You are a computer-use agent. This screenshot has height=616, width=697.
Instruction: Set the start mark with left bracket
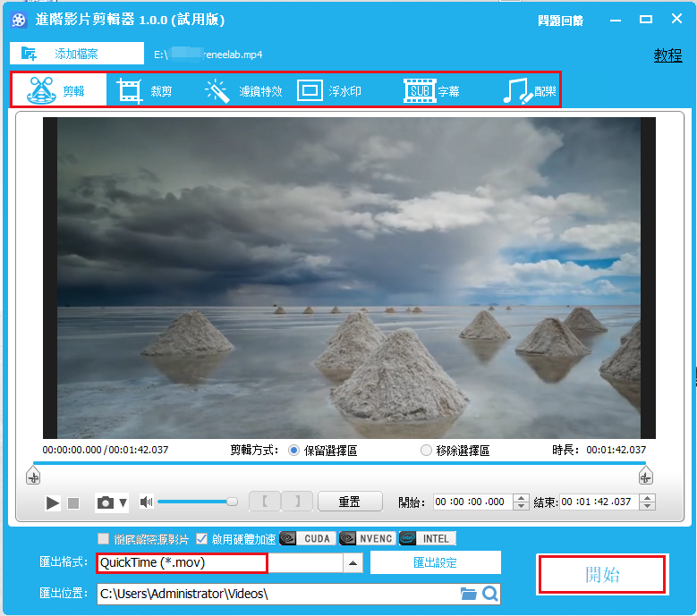point(265,502)
